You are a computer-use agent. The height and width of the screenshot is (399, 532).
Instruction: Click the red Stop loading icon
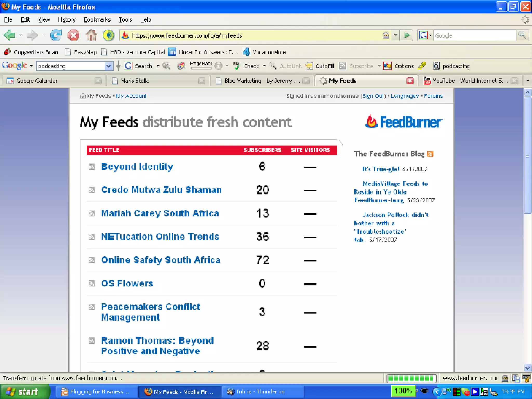pos(73,35)
